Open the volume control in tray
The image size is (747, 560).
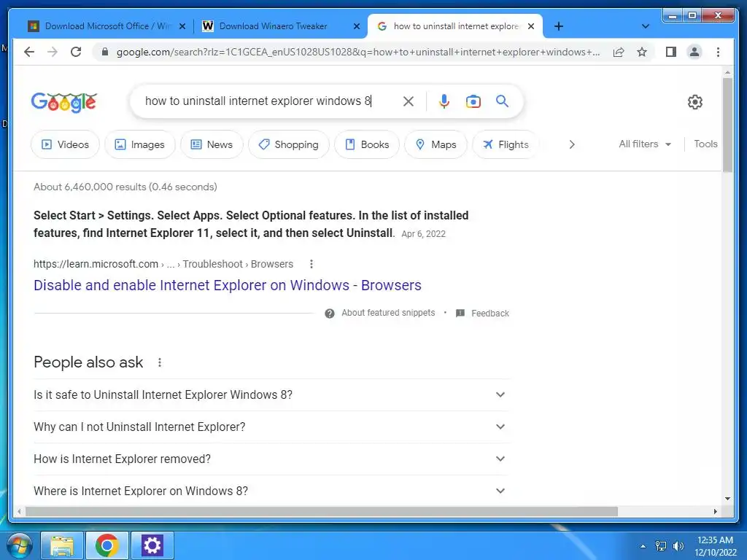pos(678,546)
